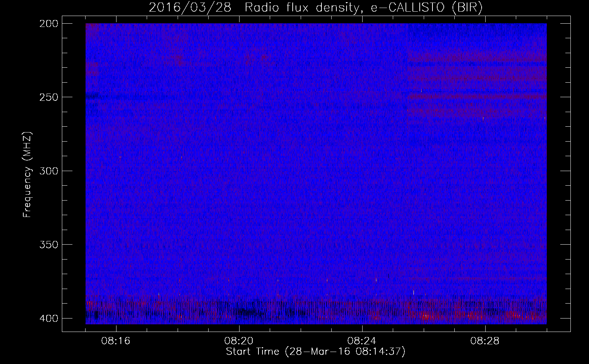Click the 350 frequency tick label
The image size is (589, 364).
point(48,245)
